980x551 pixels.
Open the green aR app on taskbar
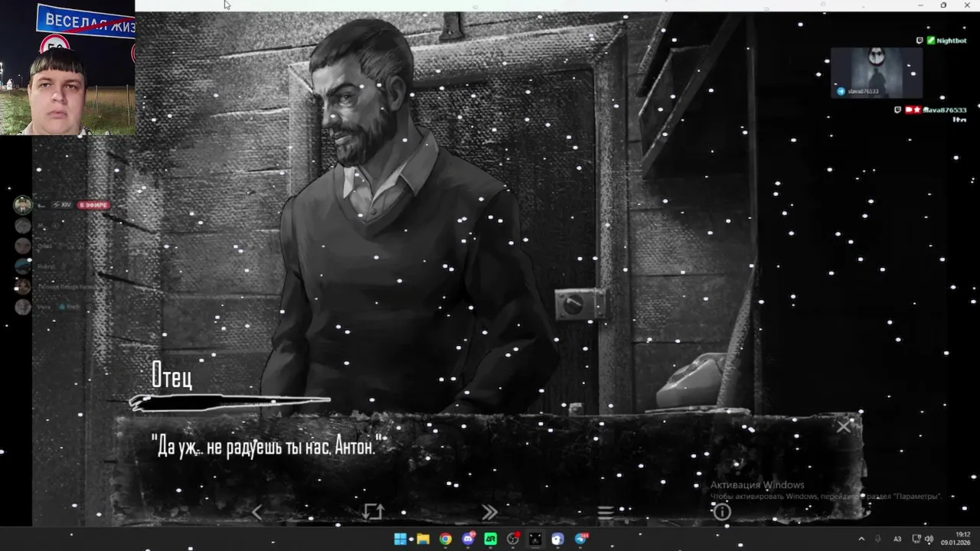(491, 539)
